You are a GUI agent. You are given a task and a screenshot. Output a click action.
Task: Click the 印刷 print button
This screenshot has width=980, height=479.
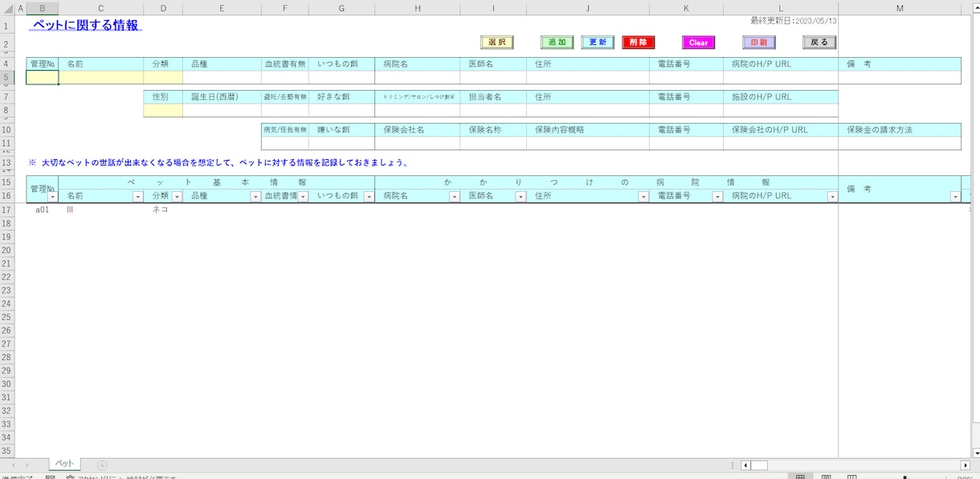click(758, 43)
